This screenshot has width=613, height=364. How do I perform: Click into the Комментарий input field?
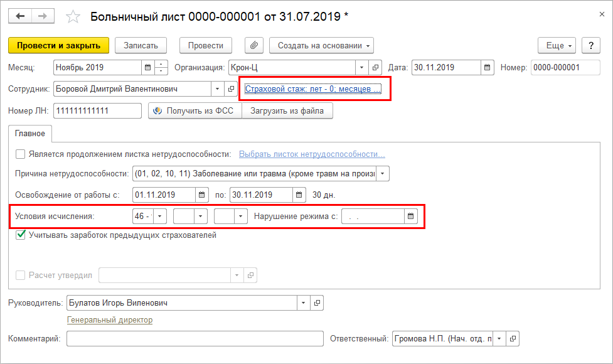[195, 339]
